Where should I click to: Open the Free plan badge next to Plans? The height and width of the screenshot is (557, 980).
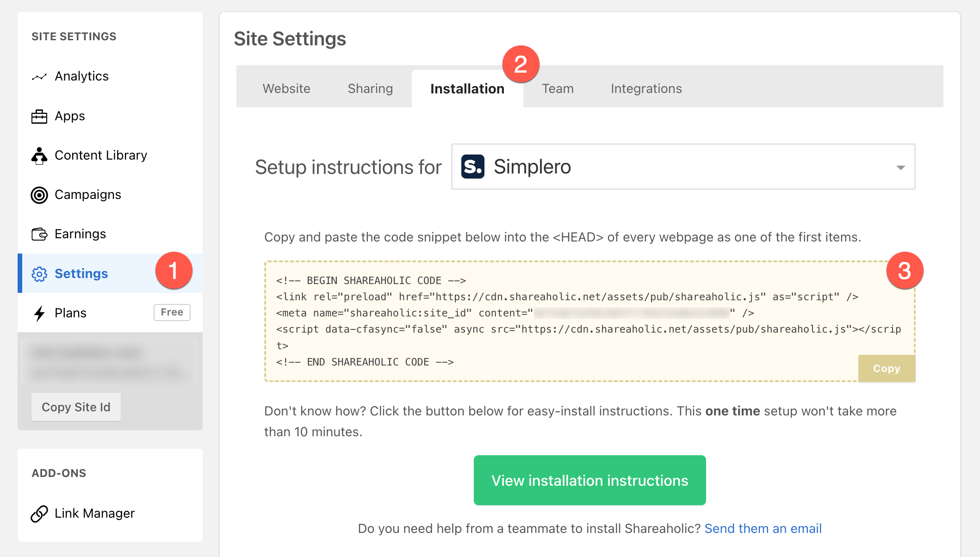point(172,312)
